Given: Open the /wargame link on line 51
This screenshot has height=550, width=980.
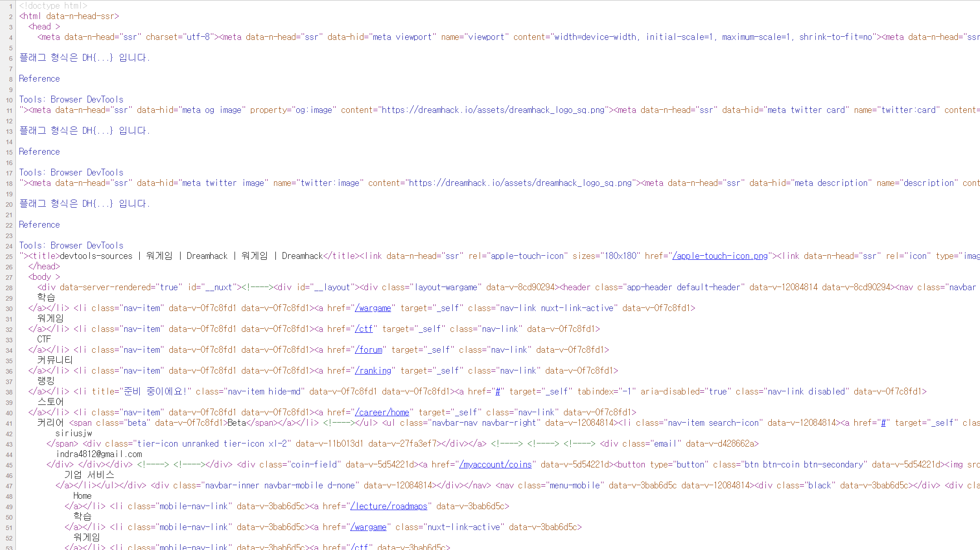Looking at the screenshot, I should tap(368, 527).
